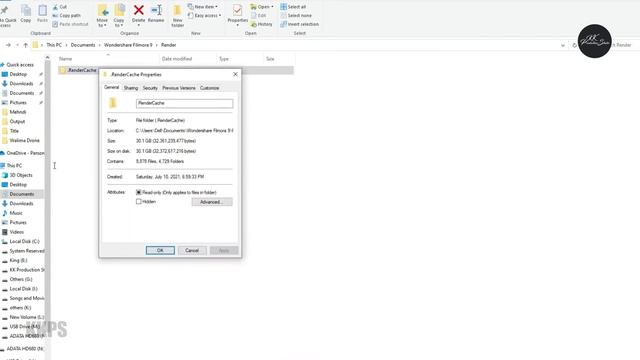Image resolution: width=640 pixels, height=360 pixels.
Task: Click the refresh button by address bar
Action: (x=574, y=45)
